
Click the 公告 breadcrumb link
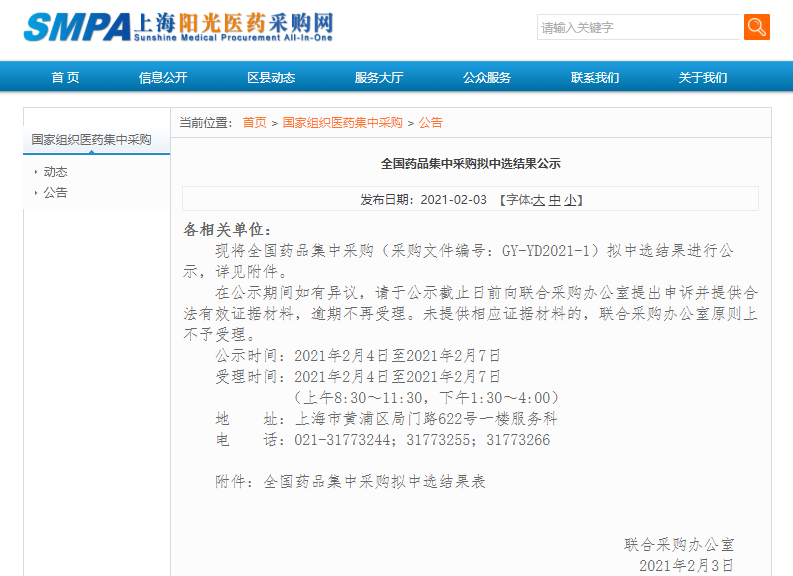430,123
